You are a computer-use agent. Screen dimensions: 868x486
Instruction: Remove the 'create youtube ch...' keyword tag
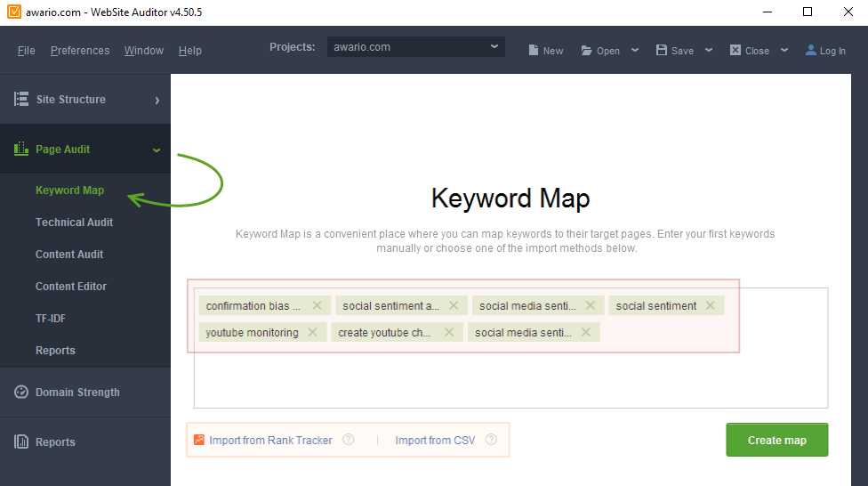pyautogui.click(x=449, y=332)
